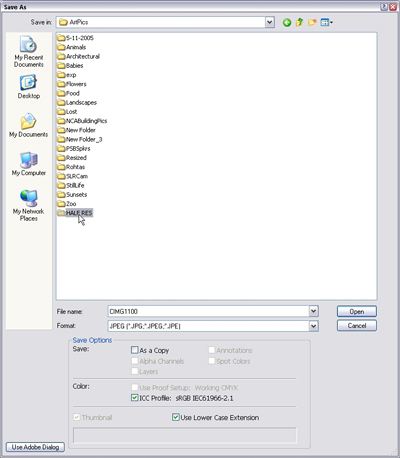Open My Documents in the places bar
400x458 pixels.
29,126
